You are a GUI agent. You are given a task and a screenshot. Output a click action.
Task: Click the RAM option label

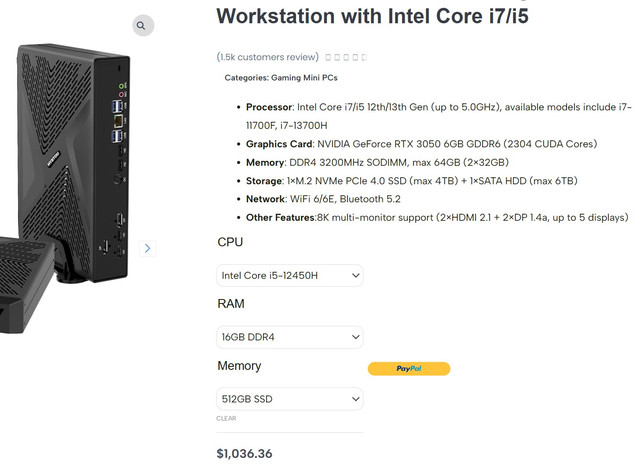(231, 304)
